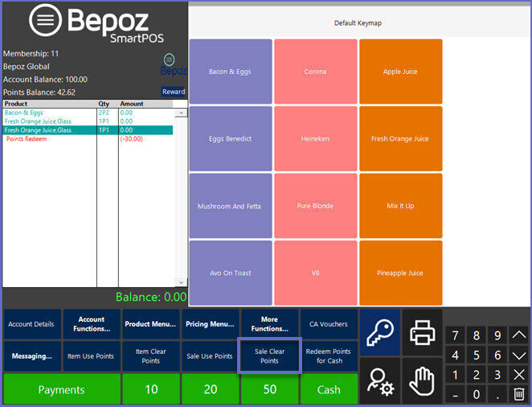Expand the More Functions... menu
This screenshot has height=407, width=532.
point(269,324)
